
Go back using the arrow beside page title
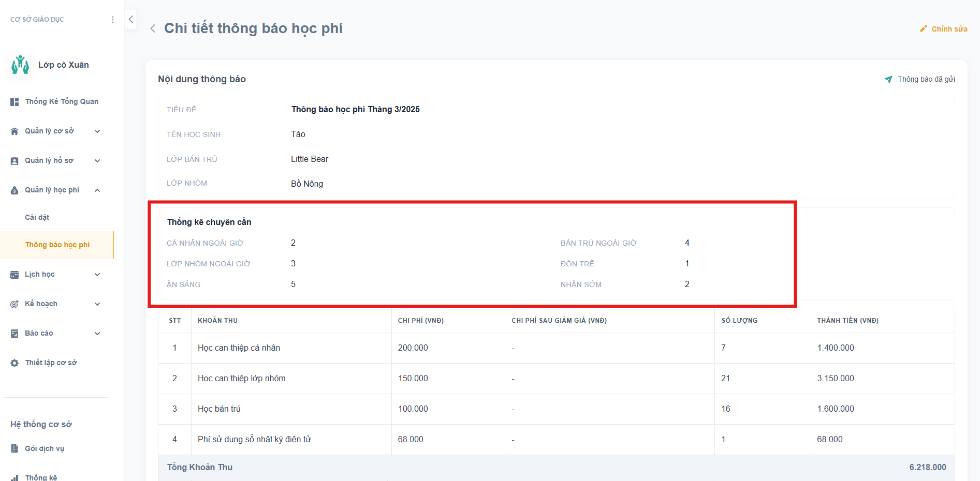[153, 28]
